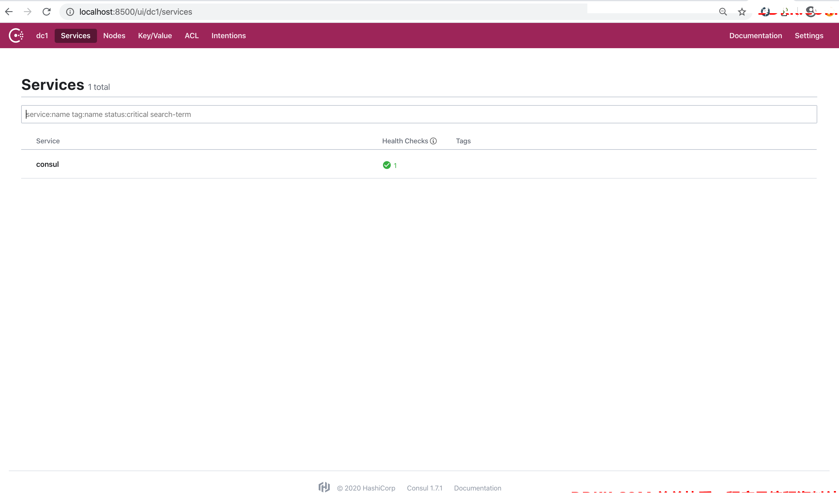Click the browser forward arrow

point(28,12)
